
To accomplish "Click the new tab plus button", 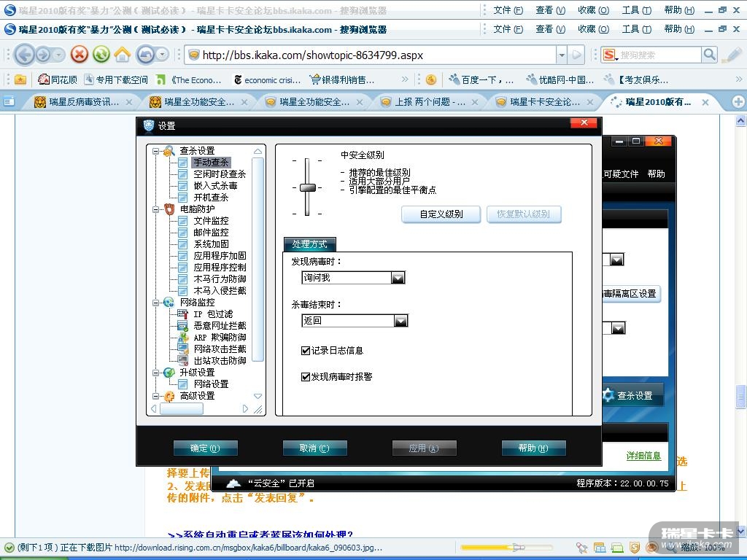I will (738, 101).
